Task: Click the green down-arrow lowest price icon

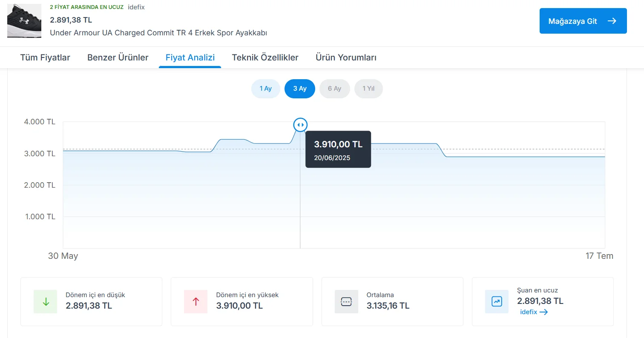Action: (x=46, y=301)
